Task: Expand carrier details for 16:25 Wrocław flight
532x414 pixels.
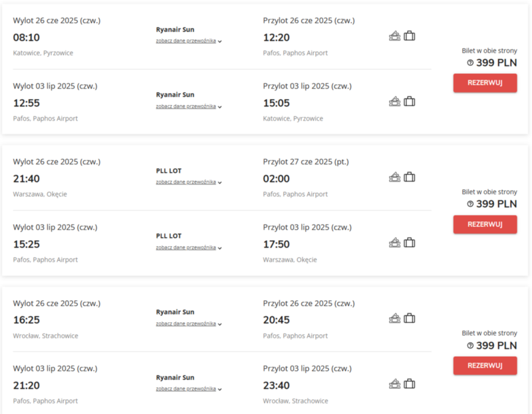Action: point(189,323)
